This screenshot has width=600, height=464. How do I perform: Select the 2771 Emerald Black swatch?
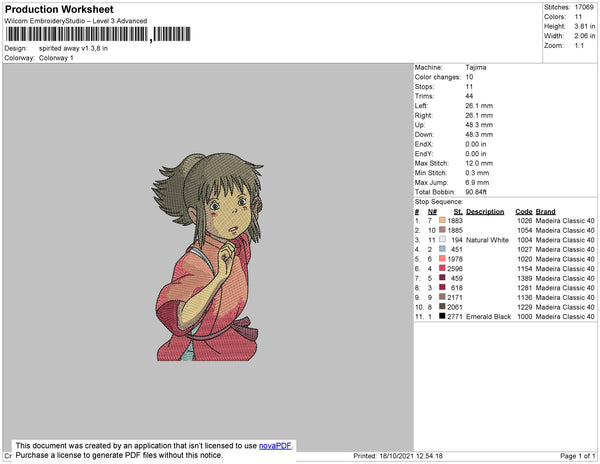[x=442, y=316]
